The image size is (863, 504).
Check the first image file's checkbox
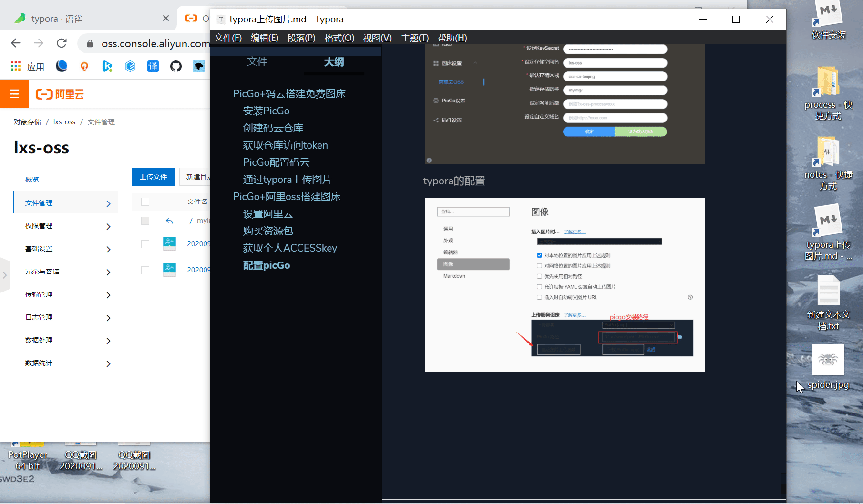[x=145, y=243]
